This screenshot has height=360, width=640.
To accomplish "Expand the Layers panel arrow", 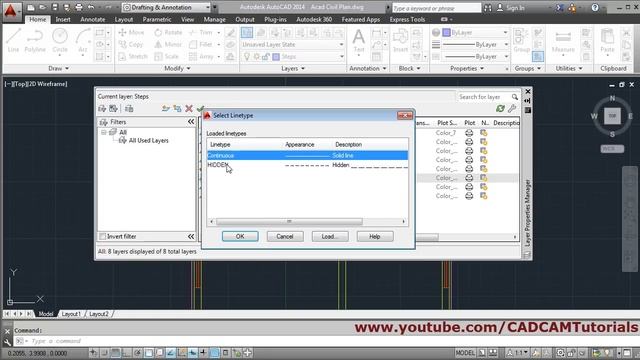I will coord(303,69).
